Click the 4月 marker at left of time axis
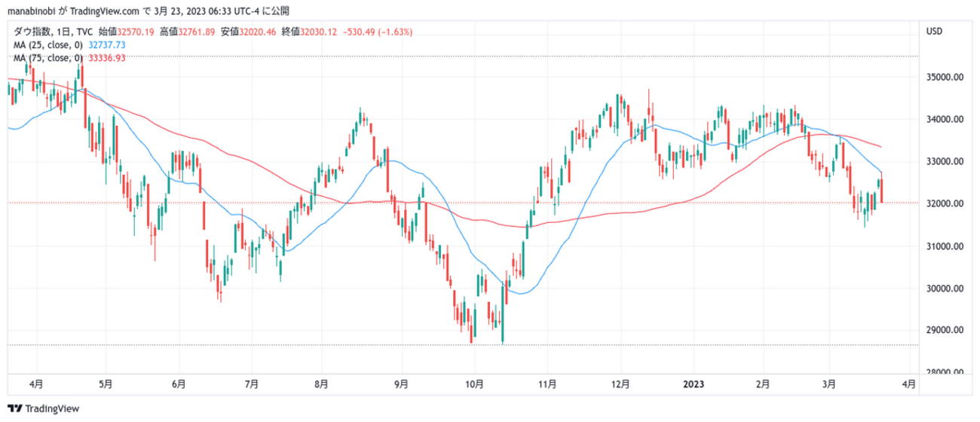Screen dimensions: 980x422 click(36, 384)
